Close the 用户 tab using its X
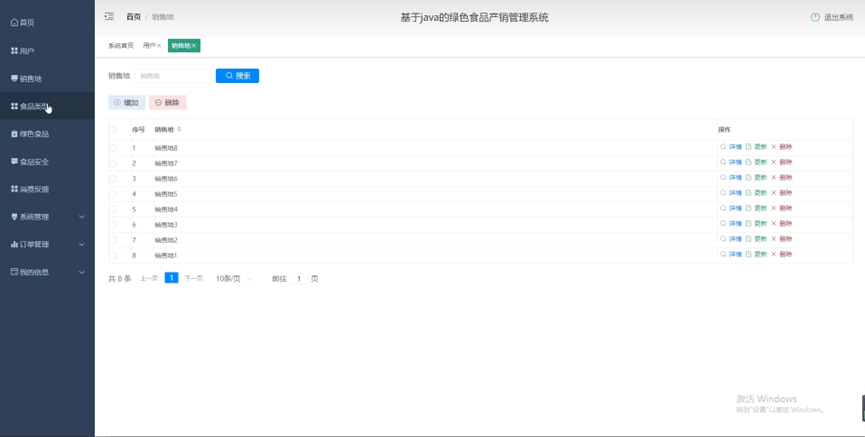The image size is (865, 437). (159, 46)
